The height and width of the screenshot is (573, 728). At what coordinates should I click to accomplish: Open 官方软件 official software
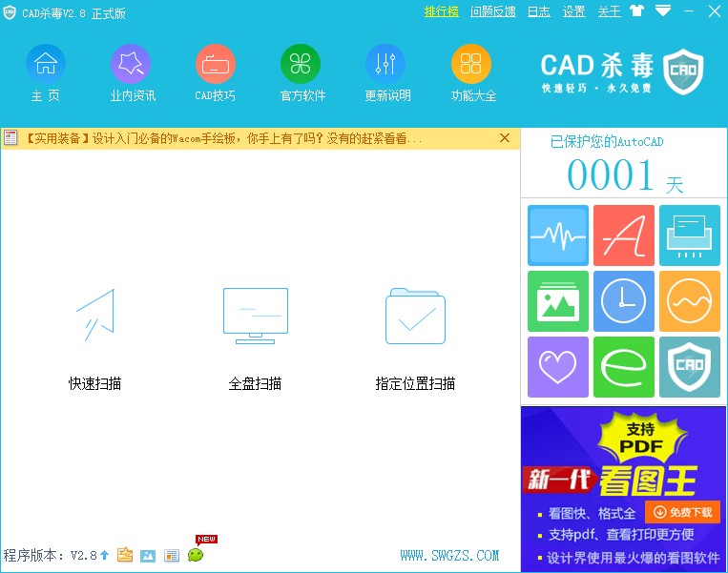click(301, 65)
